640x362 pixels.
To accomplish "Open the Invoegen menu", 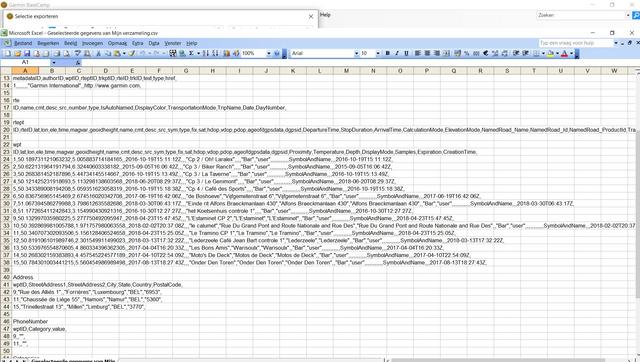I will [92, 43].
